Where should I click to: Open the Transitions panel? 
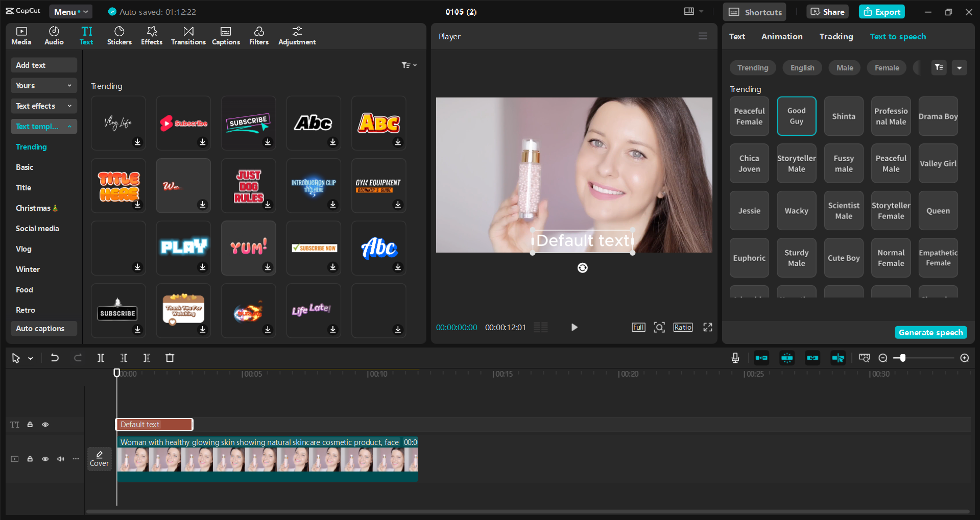(188, 36)
